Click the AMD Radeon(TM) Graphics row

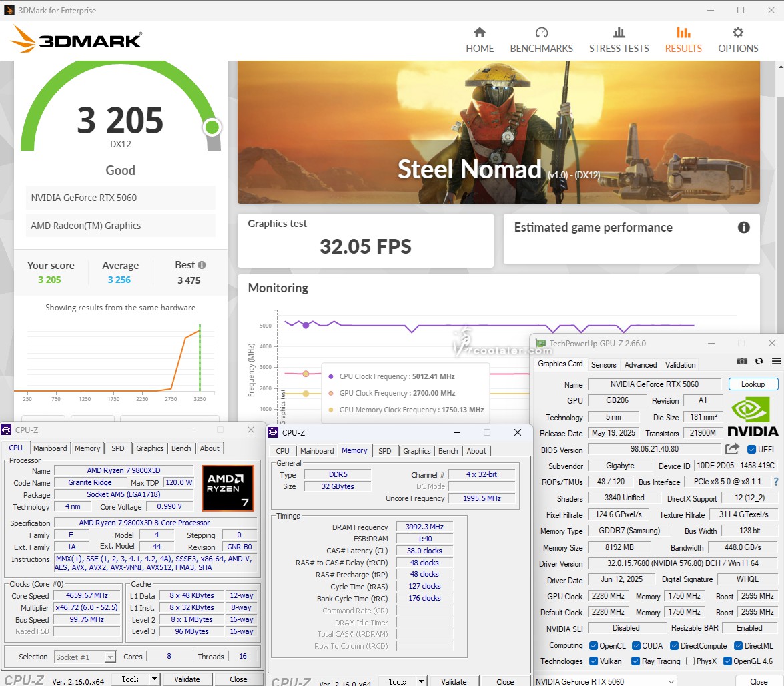pos(121,226)
